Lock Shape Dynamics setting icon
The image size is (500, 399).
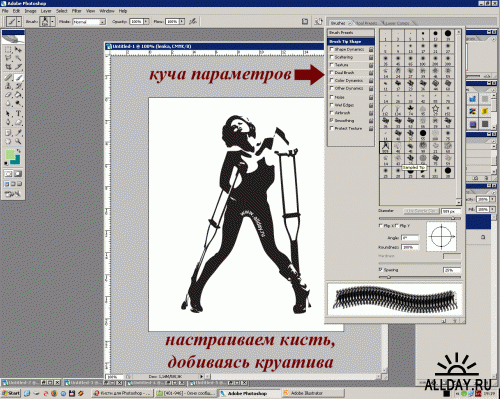(371, 49)
